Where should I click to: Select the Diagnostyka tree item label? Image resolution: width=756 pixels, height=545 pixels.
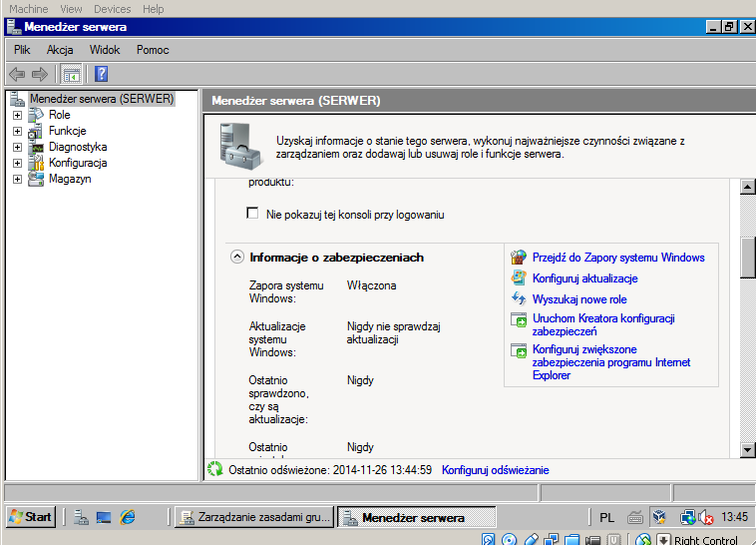pyautogui.click(x=78, y=147)
